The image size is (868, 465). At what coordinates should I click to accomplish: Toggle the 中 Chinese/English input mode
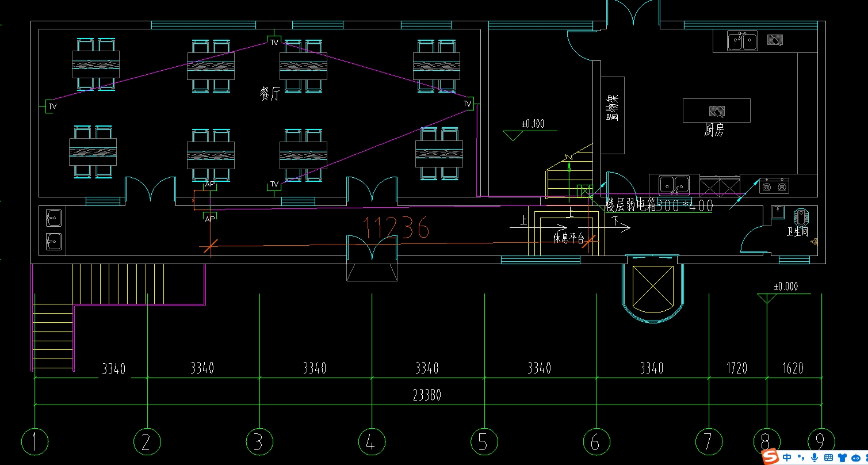tap(787, 458)
